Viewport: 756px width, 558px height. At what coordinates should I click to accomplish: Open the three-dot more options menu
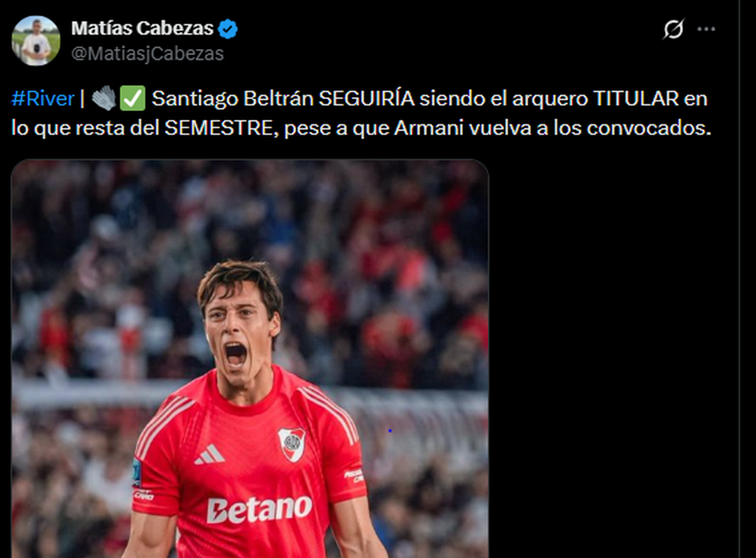(x=707, y=29)
